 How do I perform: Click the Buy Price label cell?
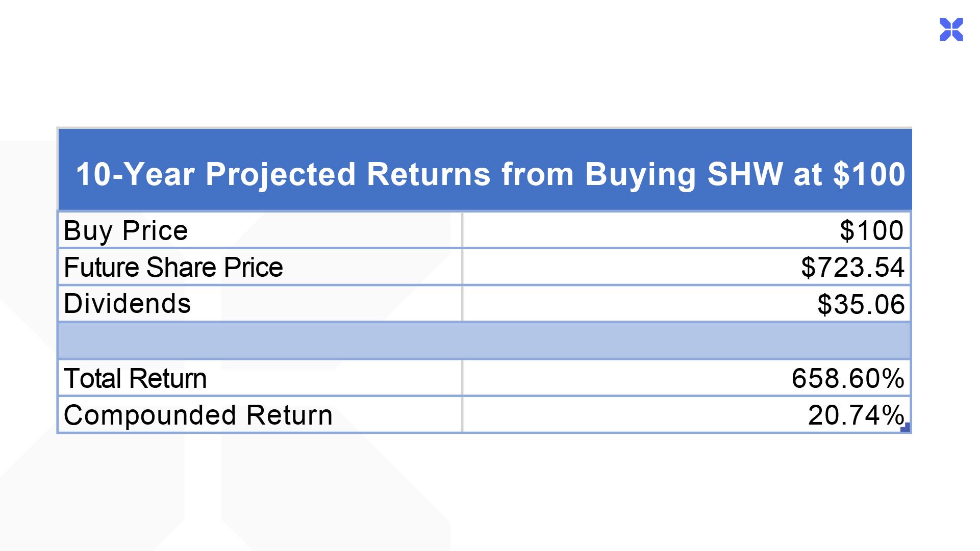(x=260, y=230)
